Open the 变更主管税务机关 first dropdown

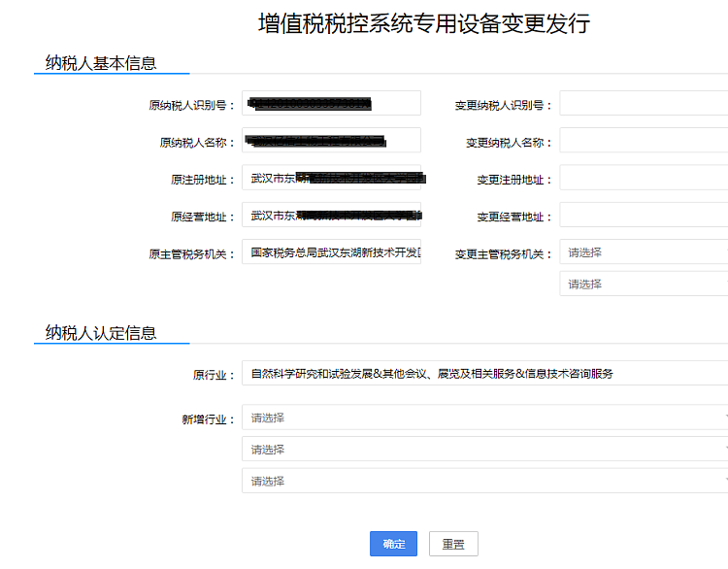pyautogui.click(x=644, y=251)
